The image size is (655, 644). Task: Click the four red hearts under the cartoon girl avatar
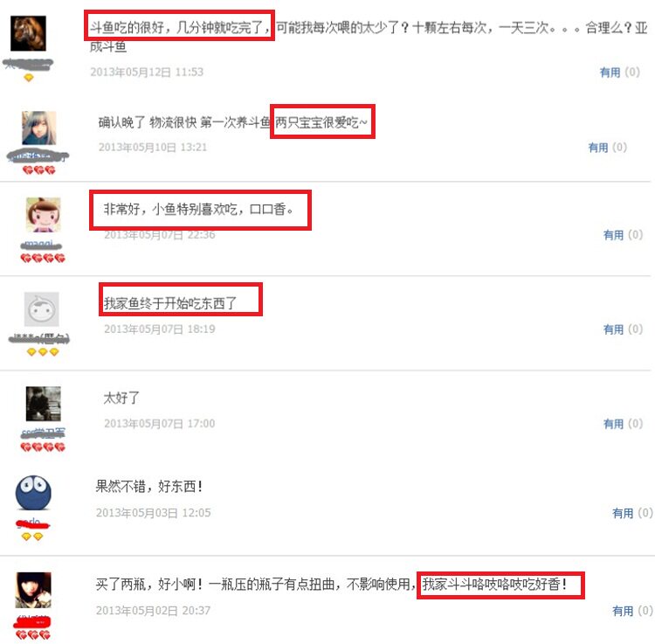(x=43, y=259)
